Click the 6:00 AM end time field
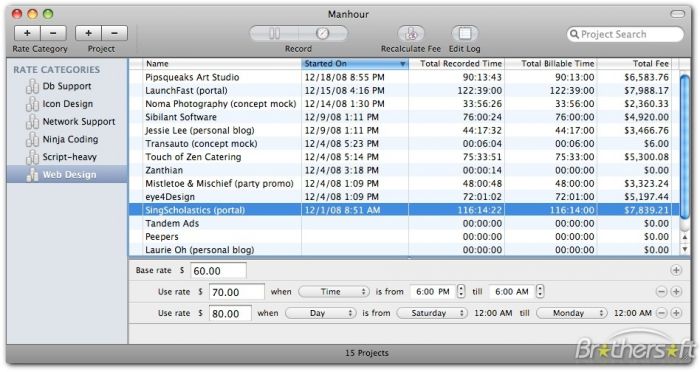Screen dimensions: 700x372 point(512,292)
